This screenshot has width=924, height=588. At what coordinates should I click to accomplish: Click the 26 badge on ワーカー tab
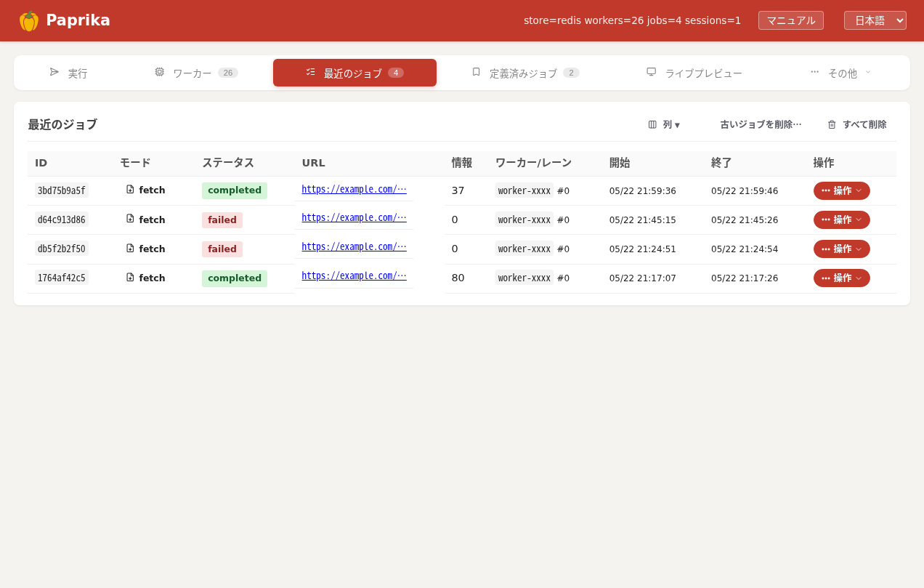point(228,73)
